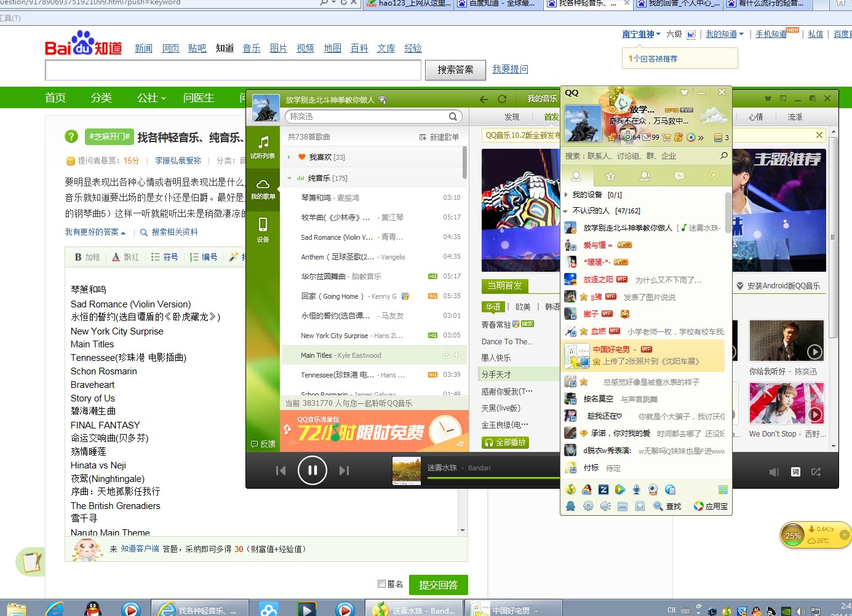Screen dimensions: 852x616
Task: Click the song progress bar in player
Action: point(492,478)
